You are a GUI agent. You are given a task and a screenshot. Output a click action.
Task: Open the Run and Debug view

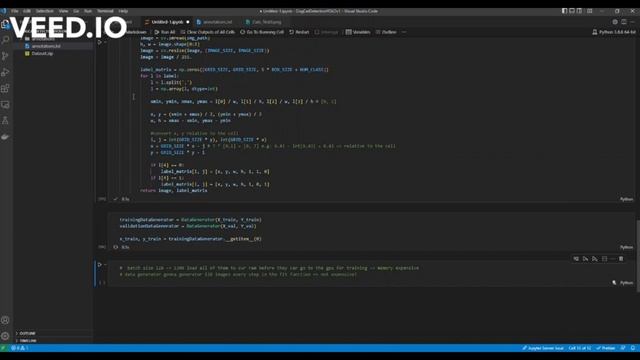point(5,72)
